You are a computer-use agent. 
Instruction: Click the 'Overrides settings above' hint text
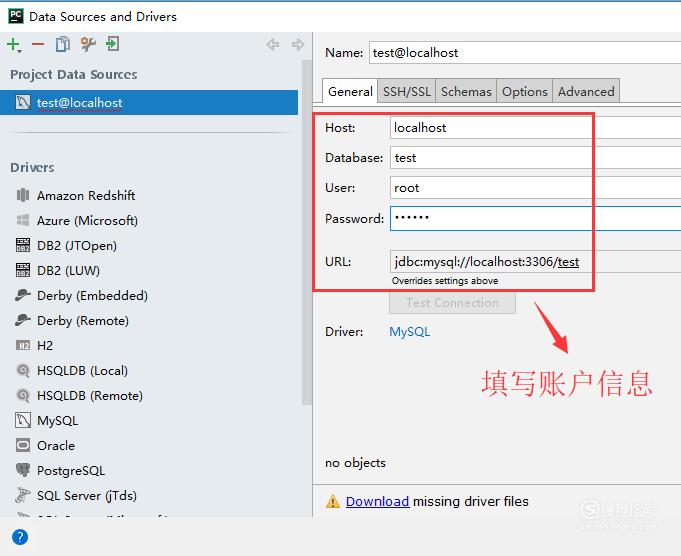pyautogui.click(x=445, y=281)
